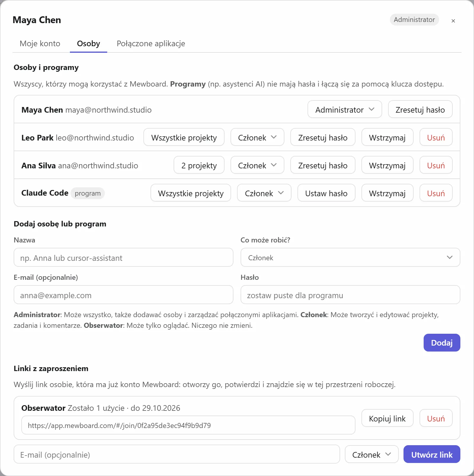Reset password for Leo Park

click(x=323, y=137)
